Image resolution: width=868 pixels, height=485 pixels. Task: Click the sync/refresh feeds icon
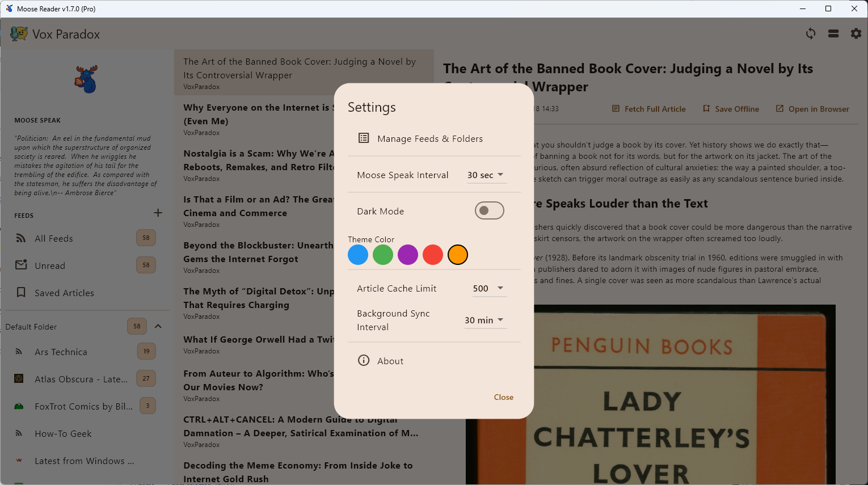click(x=811, y=33)
